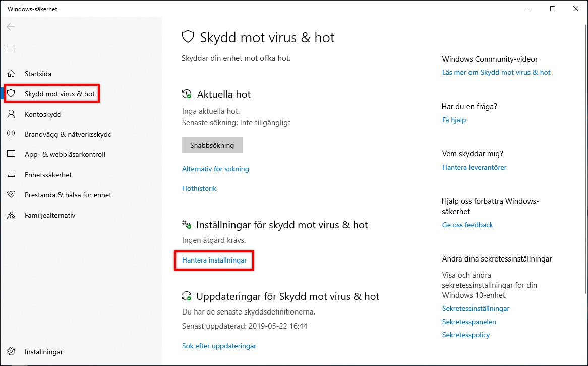
Task: Open Hantera inställningar
Action: (x=214, y=260)
